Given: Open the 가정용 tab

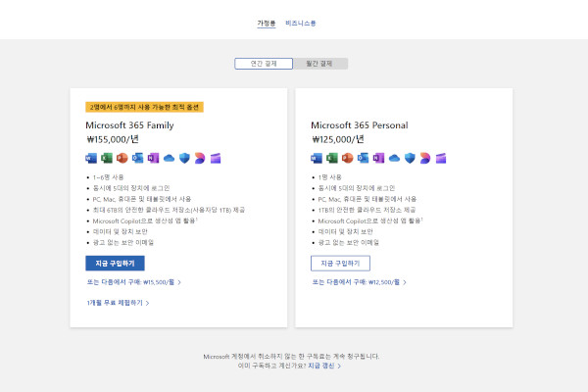Looking at the screenshot, I should 267,24.
